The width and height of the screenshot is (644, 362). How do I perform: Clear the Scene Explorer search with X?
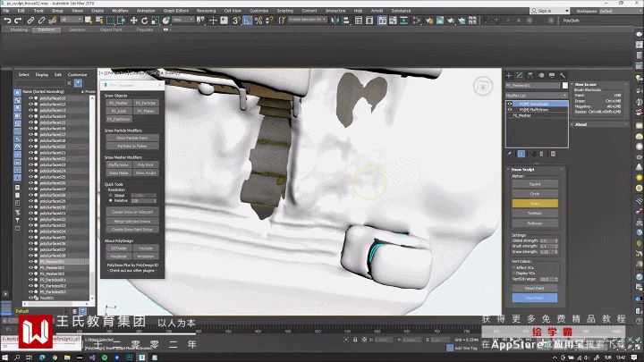coord(70,83)
